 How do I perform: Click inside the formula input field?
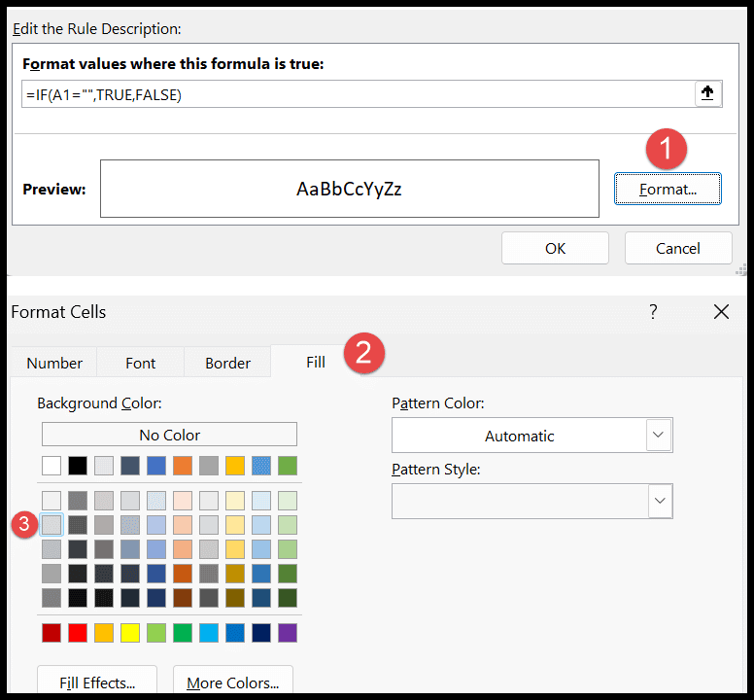tap(359, 94)
